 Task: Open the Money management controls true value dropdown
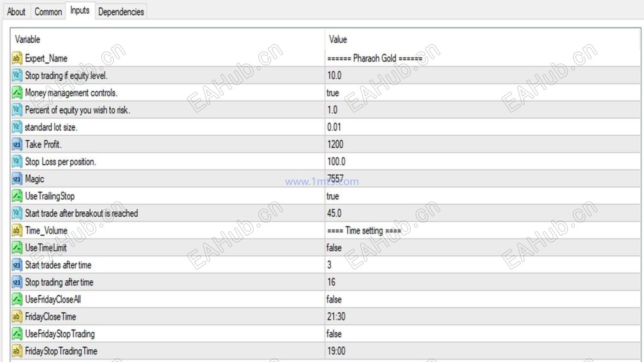[333, 93]
